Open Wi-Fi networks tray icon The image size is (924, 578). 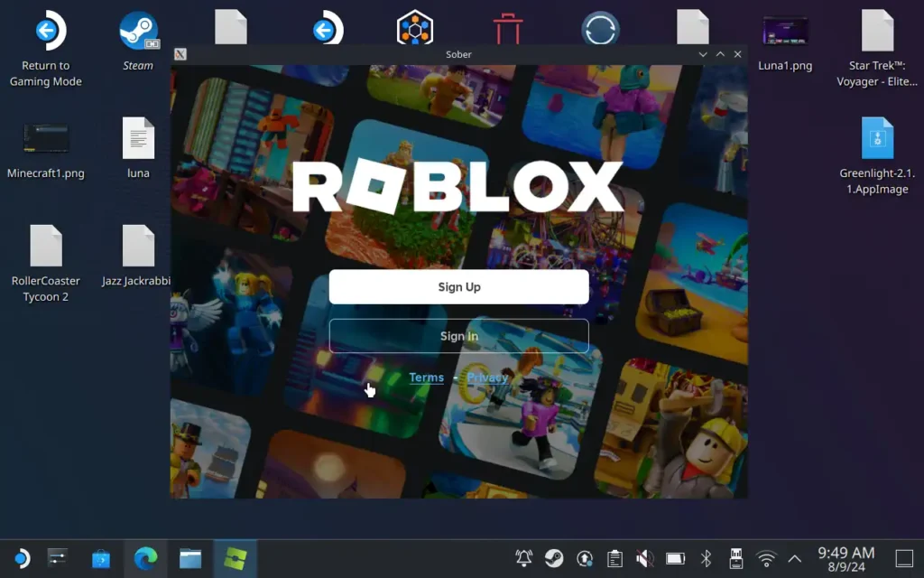coord(766,558)
